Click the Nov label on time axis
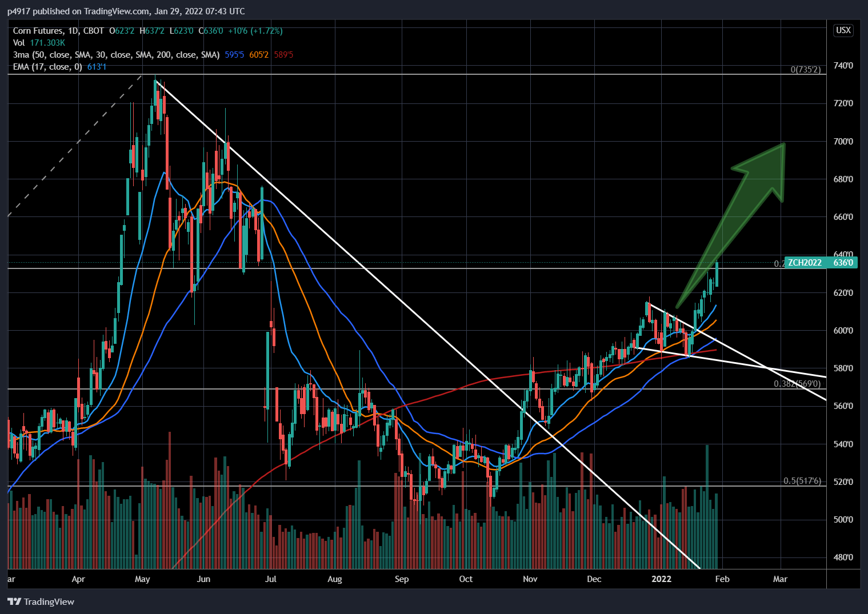Screen dimensions: 868x614 [x=530, y=579]
